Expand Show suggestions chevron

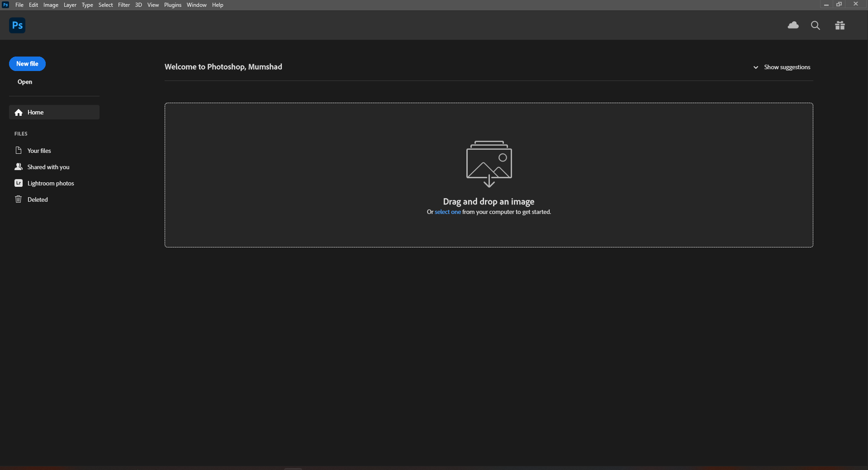(755, 67)
